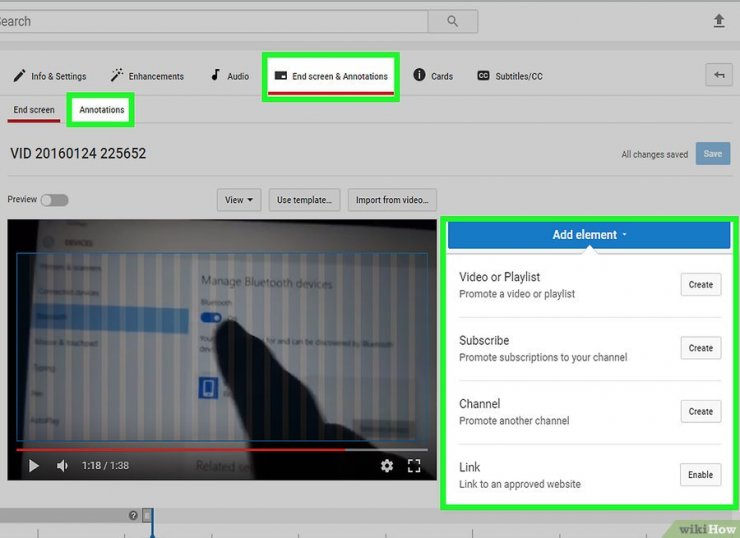Open the Subtitles/CC tab
740x538 pixels.
510,76
